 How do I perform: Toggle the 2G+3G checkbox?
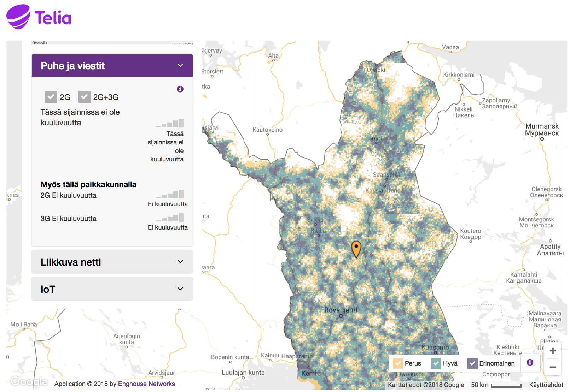pyautogui.click(x=85, y=97)
